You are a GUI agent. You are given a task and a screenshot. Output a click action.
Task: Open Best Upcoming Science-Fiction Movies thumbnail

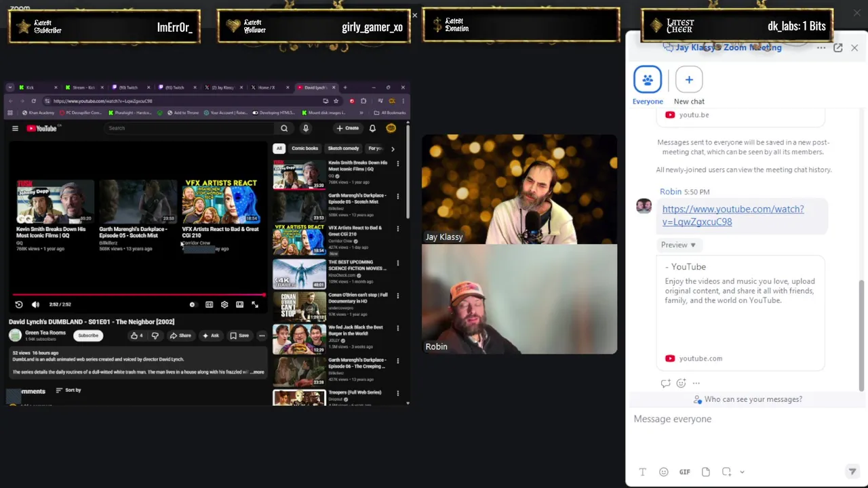click(299, 273)
